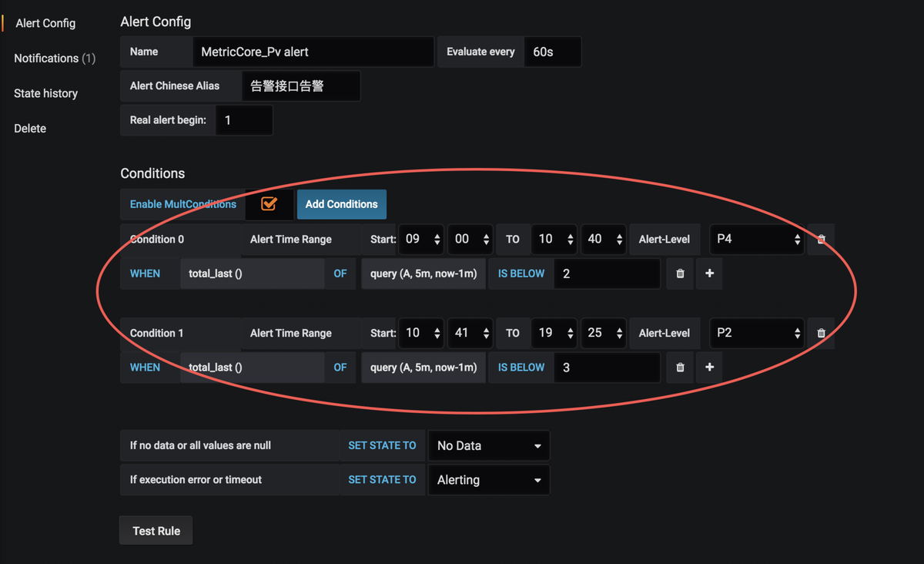This screenshot has width=924, height=564.
Task: Adjust Condition 1 end minute stepper (25)
Action: click(x=603, y=334)
